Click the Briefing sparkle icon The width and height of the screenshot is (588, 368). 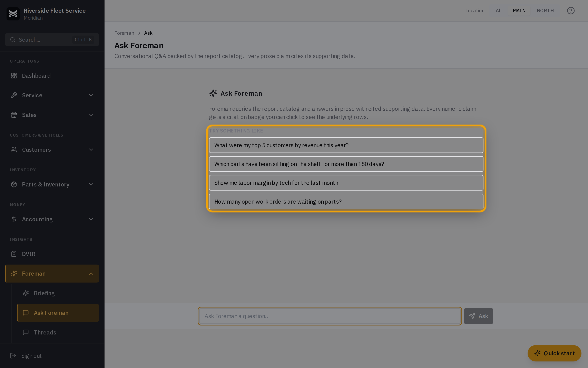(26, 293)
